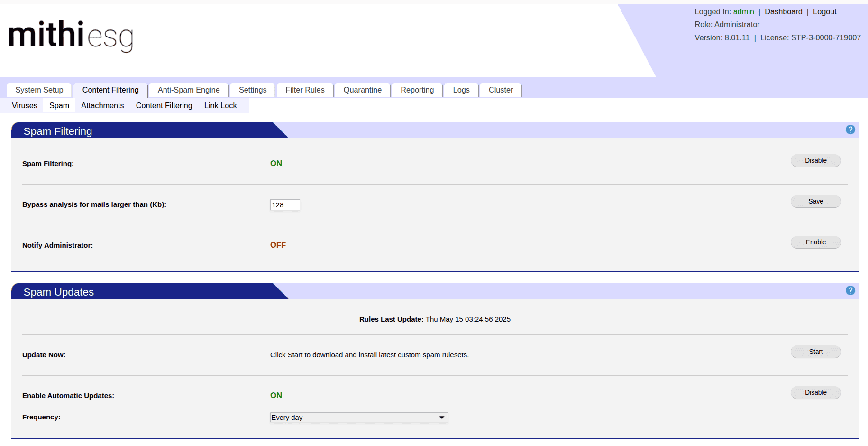This screenshot has width=868, height=446.
Task: Open the Attachments sub-tab
Action: click(102, 105)
